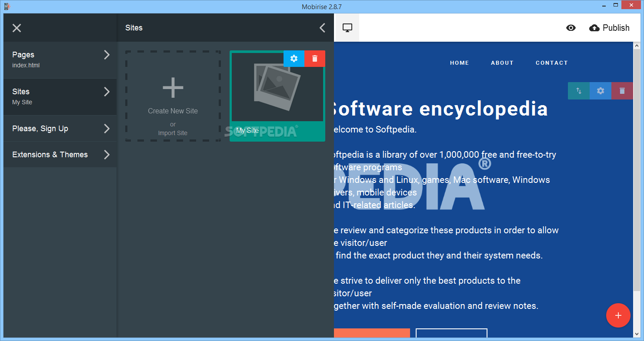644x341 pixels.
Task: Click the Import Site link
Action: [x=173, y=133]
